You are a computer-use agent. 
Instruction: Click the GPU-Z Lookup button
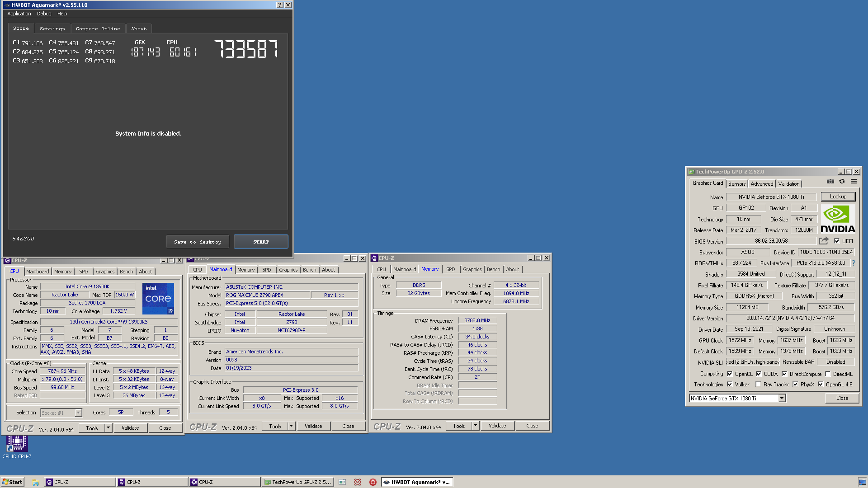[x=838, y=197]
